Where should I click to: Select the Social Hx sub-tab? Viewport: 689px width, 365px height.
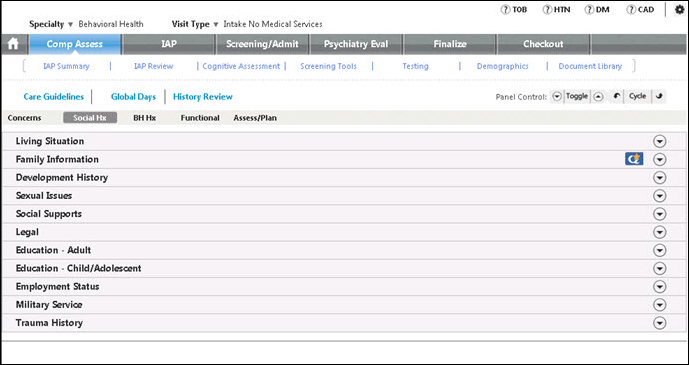click(x=90, y=118)
